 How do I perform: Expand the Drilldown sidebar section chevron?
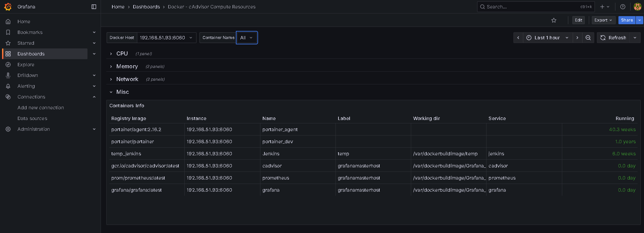[x=94, y=75]
